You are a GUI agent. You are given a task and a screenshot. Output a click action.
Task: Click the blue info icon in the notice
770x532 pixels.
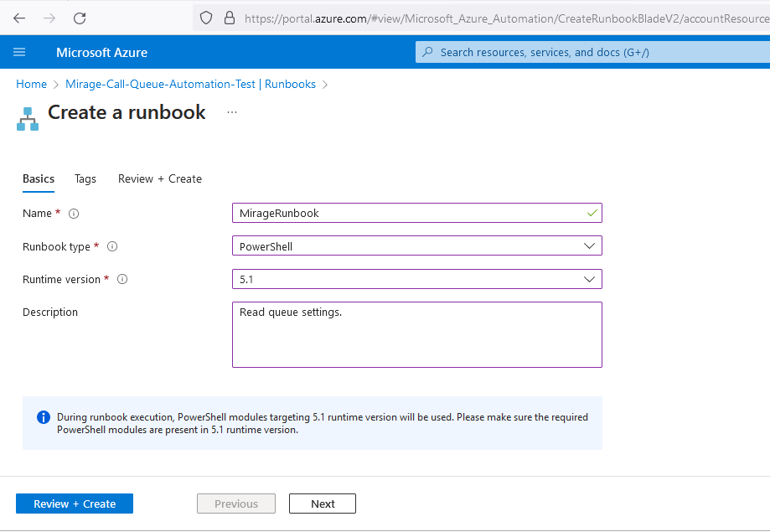[44, 417]
